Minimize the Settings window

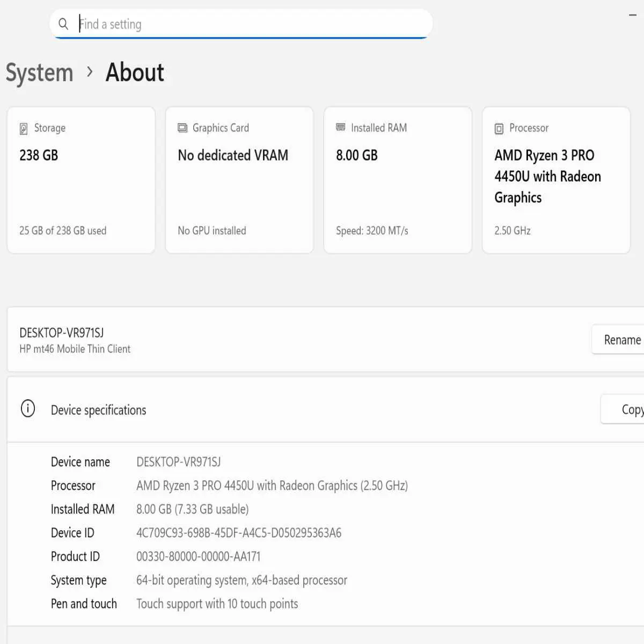coord(633,15)
